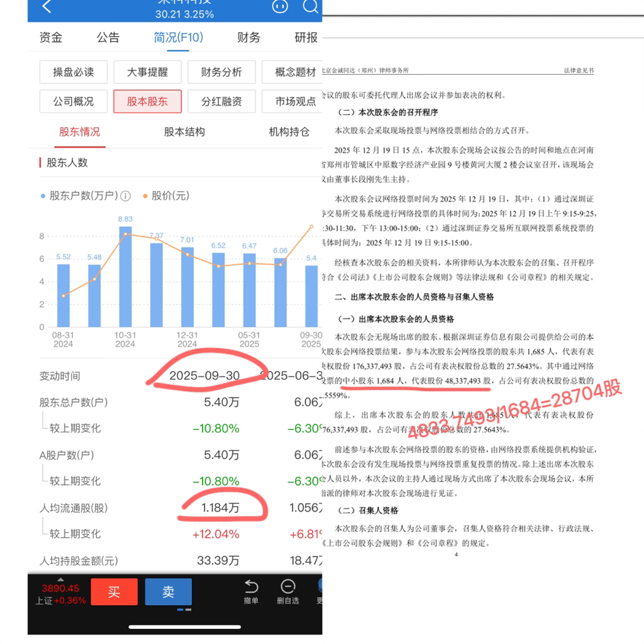Open 公司概况 section
The width and height of the screenshot is (644, 644).
74,101
